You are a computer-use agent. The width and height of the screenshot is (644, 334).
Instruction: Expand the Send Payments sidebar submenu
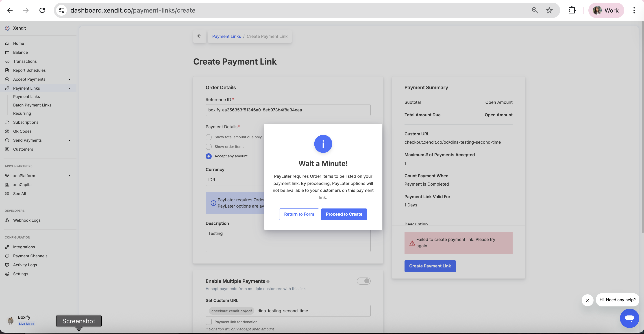[69, 140]
